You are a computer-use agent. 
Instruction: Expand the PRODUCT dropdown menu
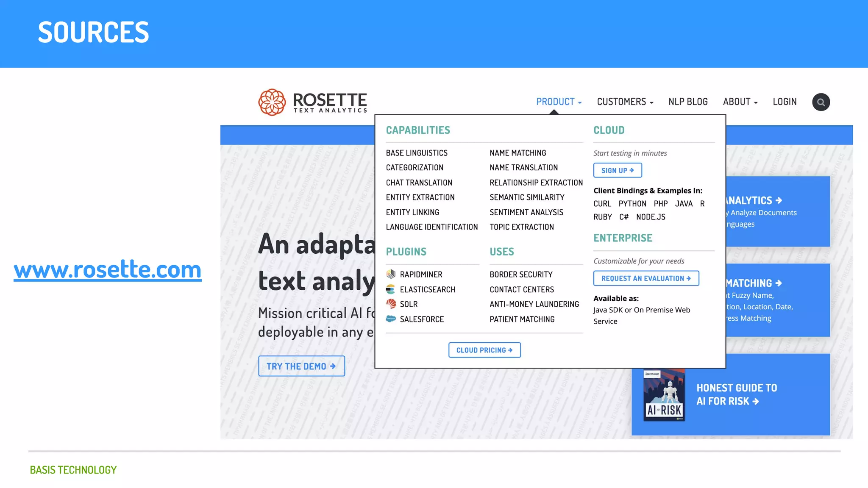559,102
